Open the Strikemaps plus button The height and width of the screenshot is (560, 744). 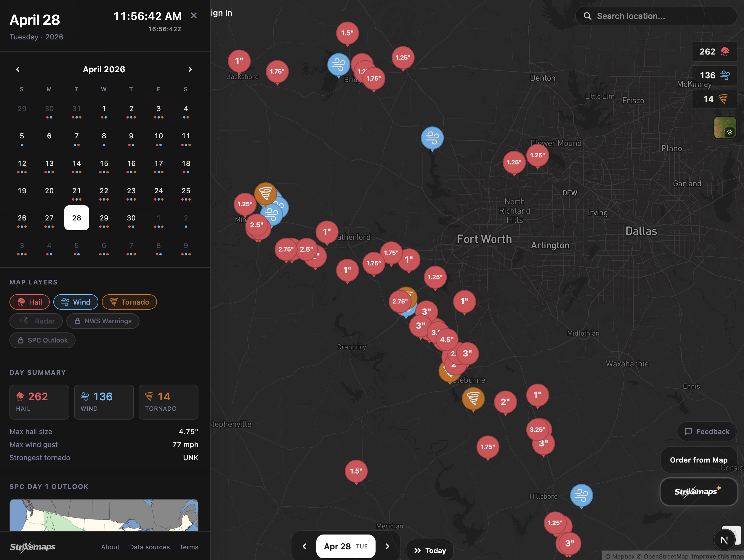699,492
